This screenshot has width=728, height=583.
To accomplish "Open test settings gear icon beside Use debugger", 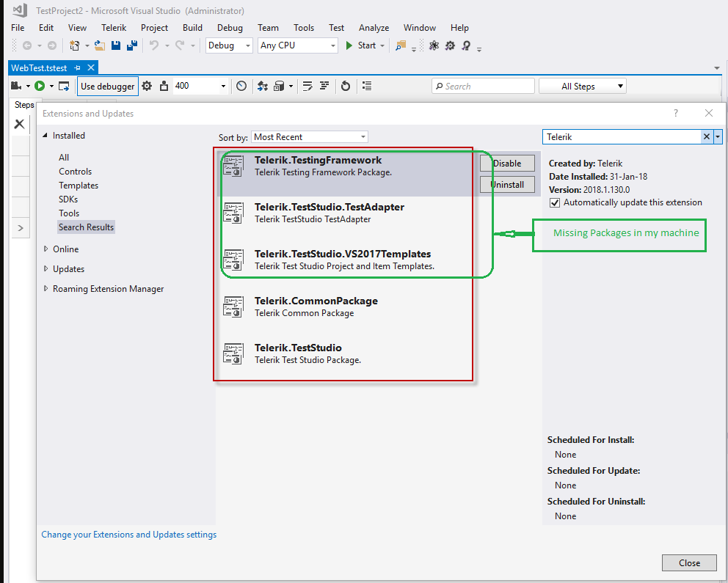I will tap(147, 86).
